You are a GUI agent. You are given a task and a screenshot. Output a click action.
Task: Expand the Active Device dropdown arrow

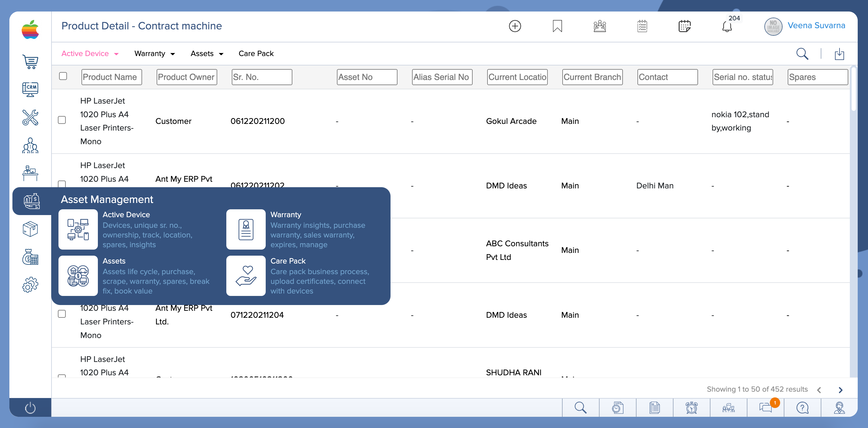(x=116, y=54)
